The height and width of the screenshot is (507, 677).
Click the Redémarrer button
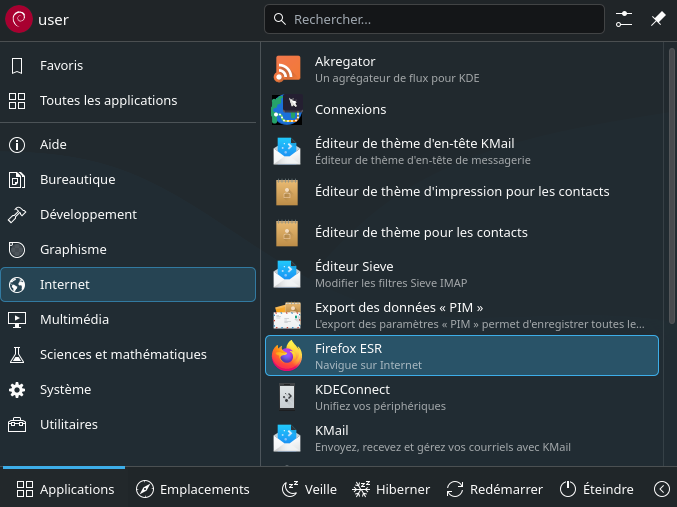point(494,489)
